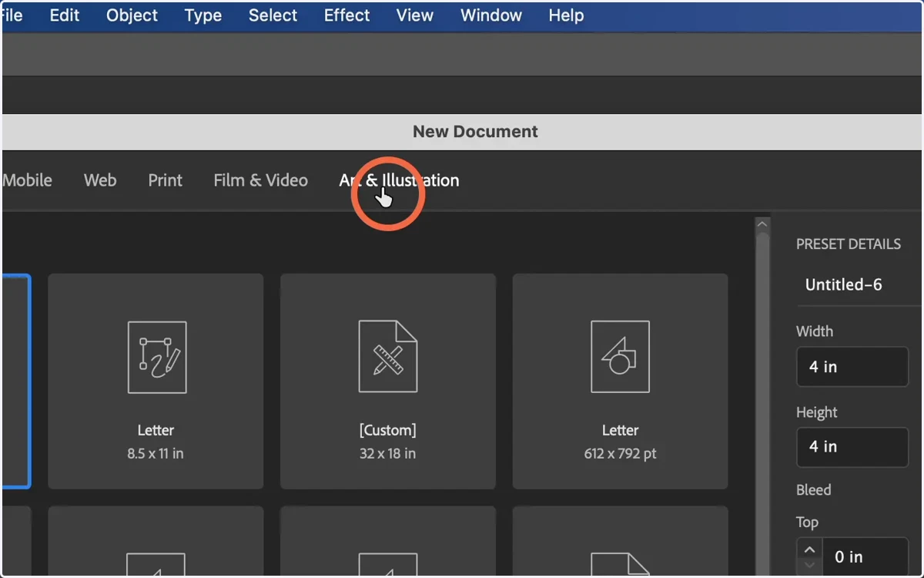Open the Edit menu

pyautogui.click(x=65, y=15)
